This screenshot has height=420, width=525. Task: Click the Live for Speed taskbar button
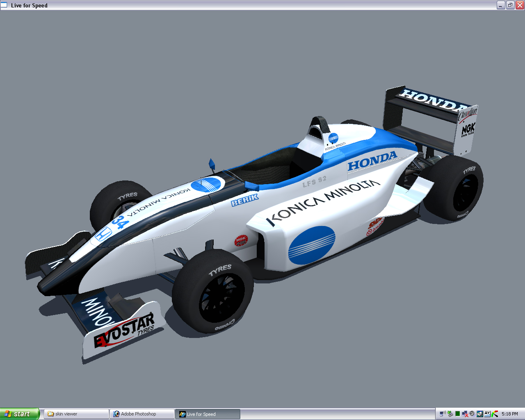[208, 414]
